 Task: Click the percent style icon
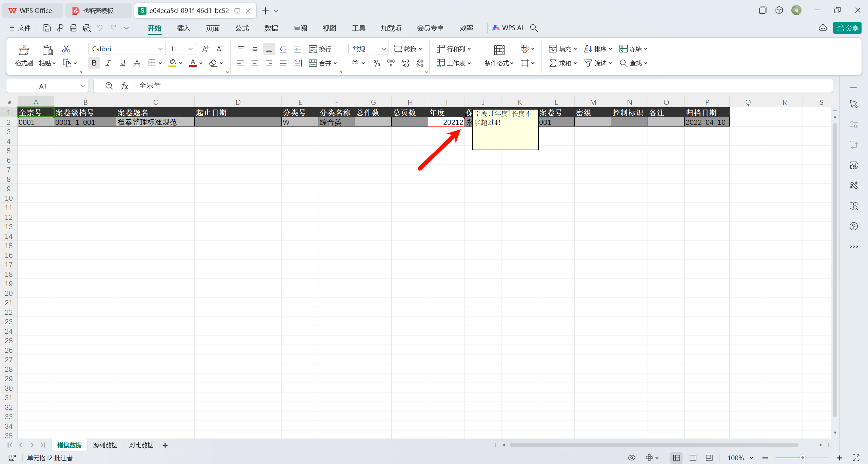376,63
